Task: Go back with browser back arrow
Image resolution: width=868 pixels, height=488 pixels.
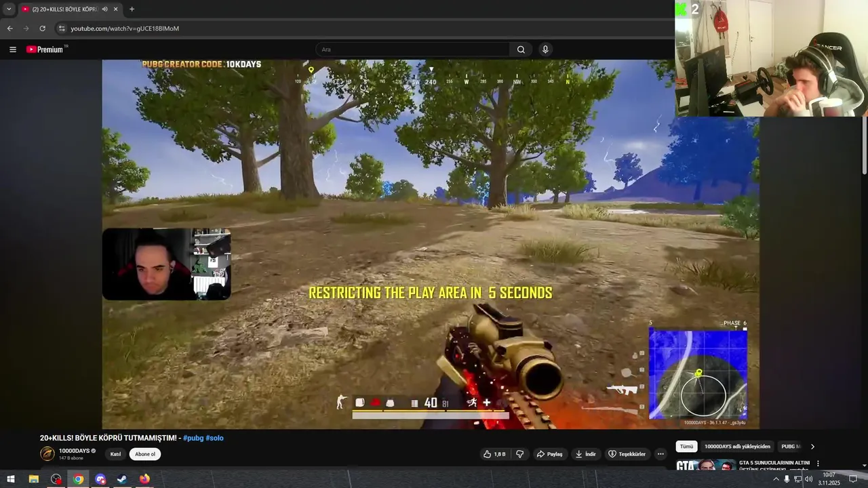Action: (x=9, y=28)
